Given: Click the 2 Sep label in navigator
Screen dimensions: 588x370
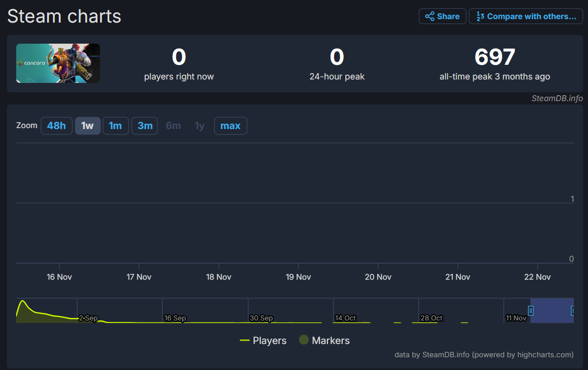Looking at the screenshot, I should click(88, 318).
